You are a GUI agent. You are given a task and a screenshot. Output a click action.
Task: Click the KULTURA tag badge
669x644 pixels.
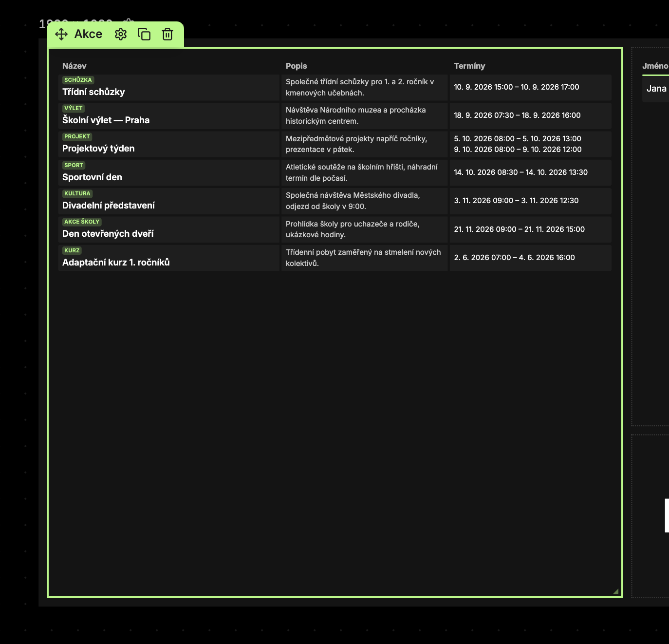pyautogui.click(x=77, y=193)
